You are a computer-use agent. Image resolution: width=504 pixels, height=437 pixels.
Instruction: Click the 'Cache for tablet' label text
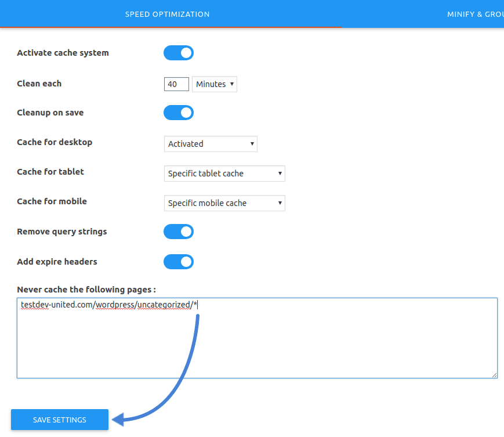[50, 172]
